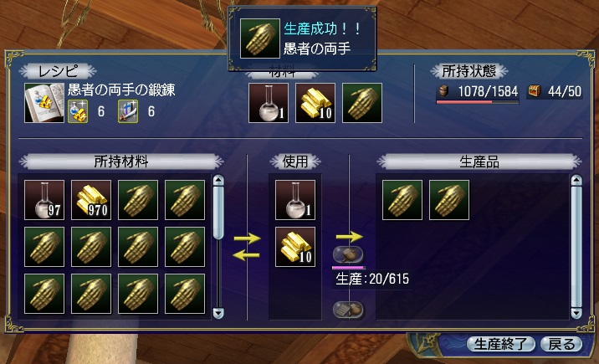Click upper right-pointing transfer arrow beside 所持材料
This screenshot has width=599, height=364.
coord(247,239)
